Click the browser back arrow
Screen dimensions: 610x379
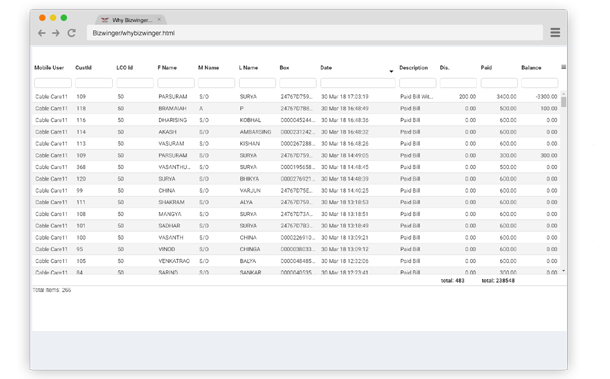point(42,33)
